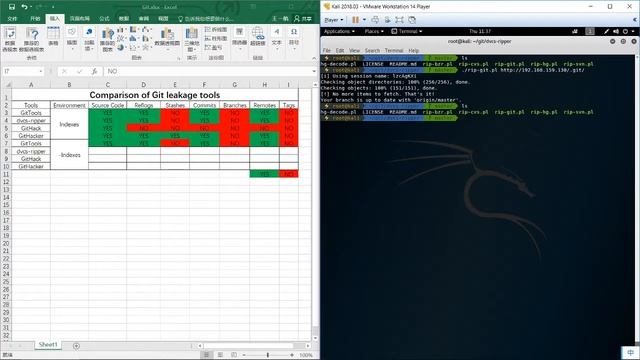Switch to the Page Layout ribbon tab
The height and width of the screenshot is (360, 640).
click(80, 19)
